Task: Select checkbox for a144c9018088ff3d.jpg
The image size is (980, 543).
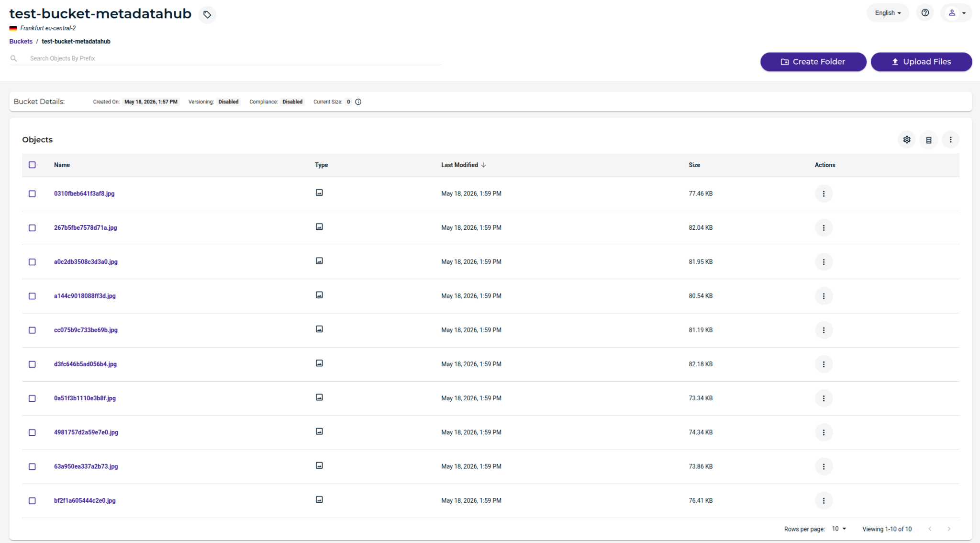Action: [32, 296]
